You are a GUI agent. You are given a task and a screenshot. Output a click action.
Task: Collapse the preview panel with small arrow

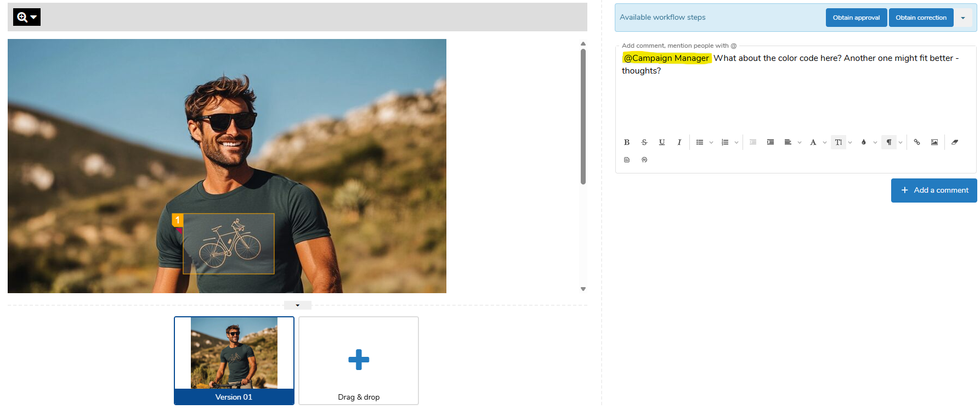[x=298, y=305]
